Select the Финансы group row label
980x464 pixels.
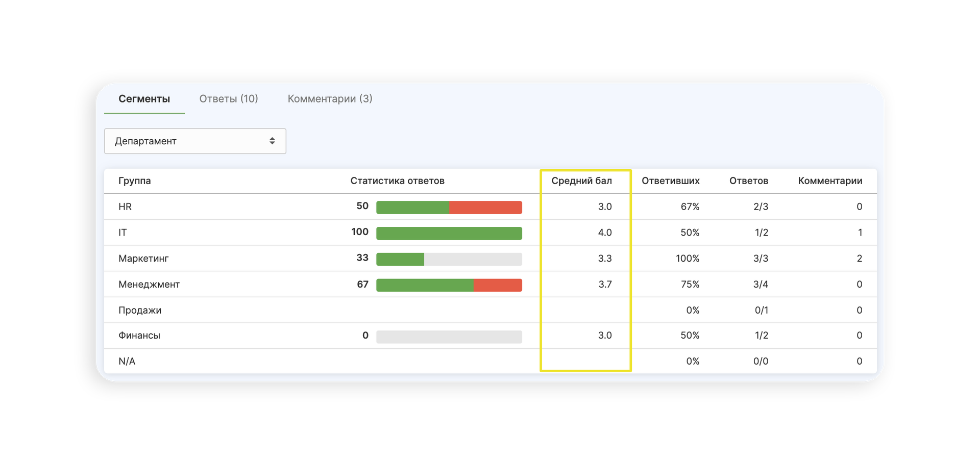[x=139, y=336]
